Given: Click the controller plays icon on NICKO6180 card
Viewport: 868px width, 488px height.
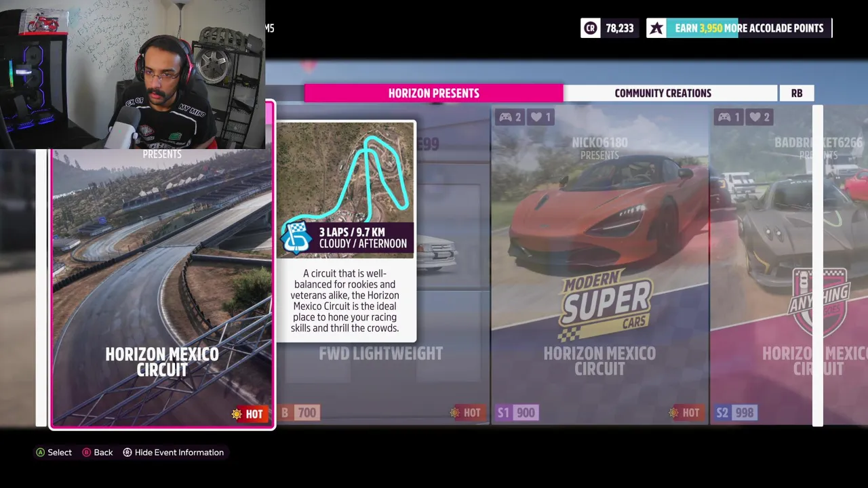Looking at the screenshot, I should pos(505,117).
